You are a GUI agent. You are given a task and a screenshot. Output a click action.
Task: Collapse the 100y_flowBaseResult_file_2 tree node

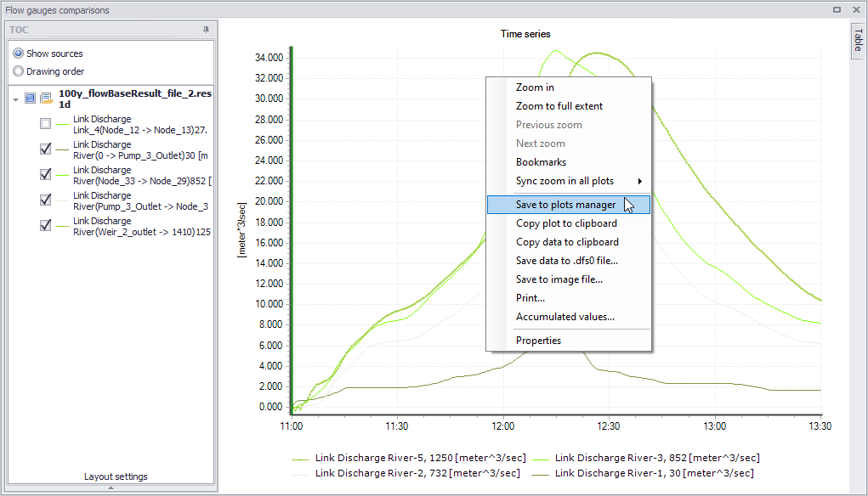[x=15, y=99]
